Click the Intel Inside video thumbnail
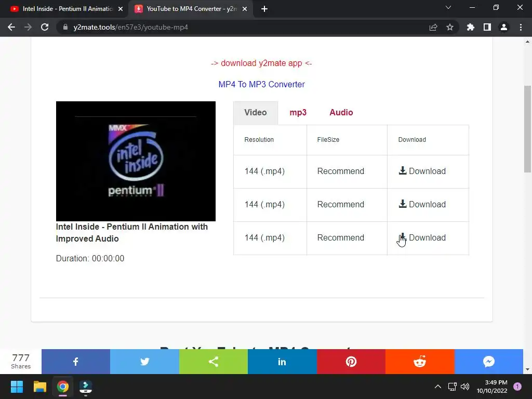This screenshot has height=399, width=532. coord(136,161)
